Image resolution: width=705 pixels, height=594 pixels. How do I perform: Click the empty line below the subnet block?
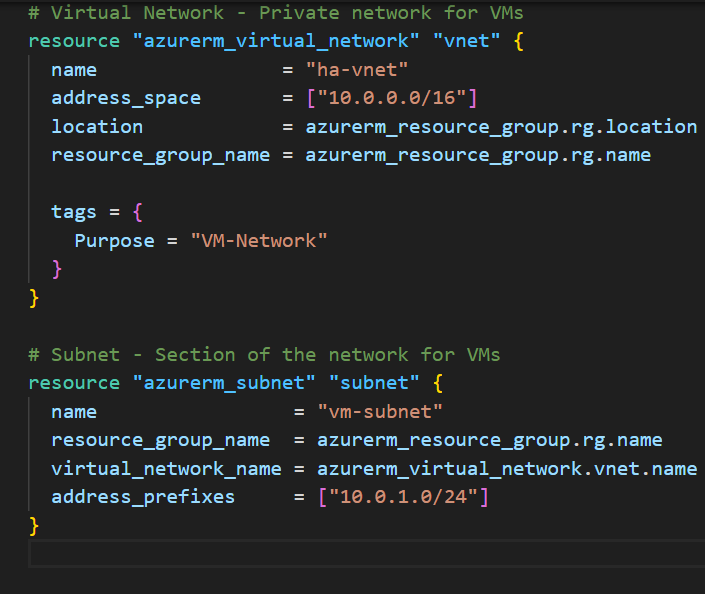pyautogui.click(x=300, y=554)
